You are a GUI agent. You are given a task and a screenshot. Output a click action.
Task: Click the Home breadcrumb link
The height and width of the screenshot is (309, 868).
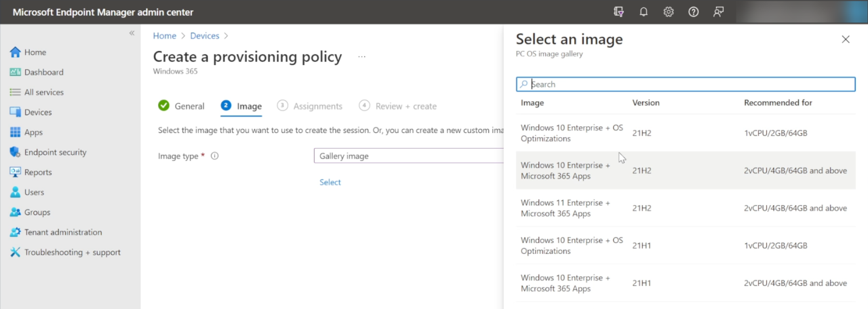coord(164,36)
